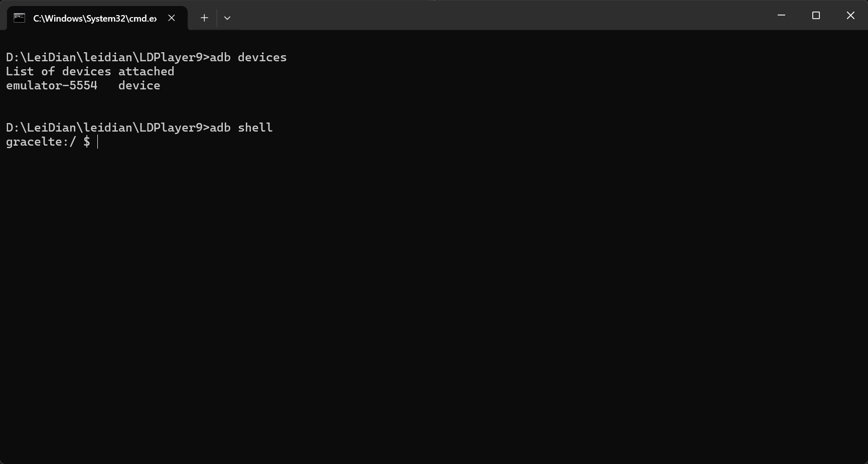
Task: Minimize the terminal window
Action: (x=781, y=16)
